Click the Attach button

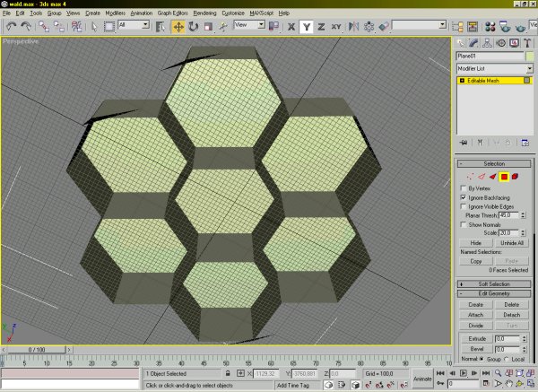click(x=476, y=315)
